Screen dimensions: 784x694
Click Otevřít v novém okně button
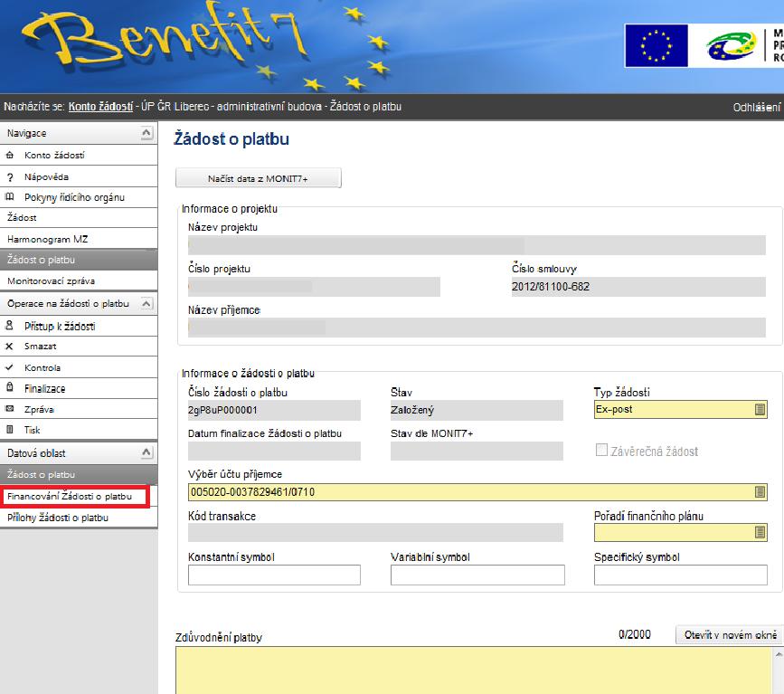pyautogui.click(x=730, y=634)
